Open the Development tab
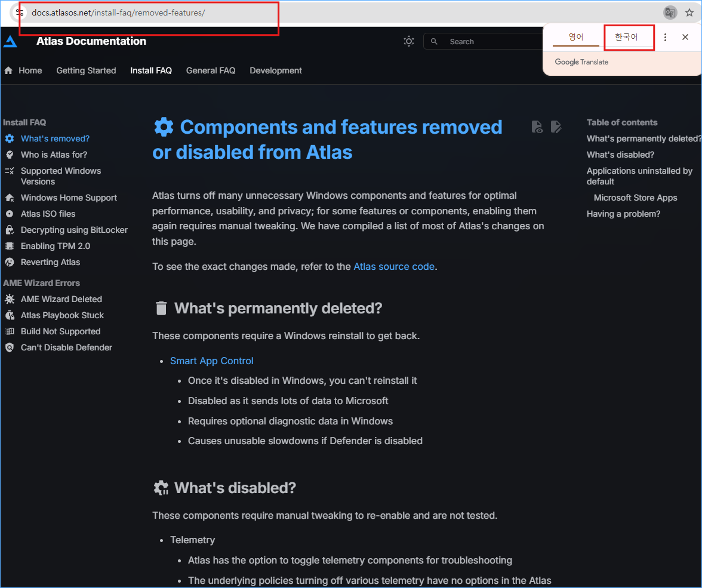 pyautogui.click(x=276, y=71)
